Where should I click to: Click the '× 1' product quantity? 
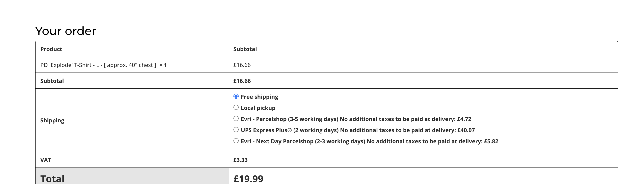[x=163, y=65]
